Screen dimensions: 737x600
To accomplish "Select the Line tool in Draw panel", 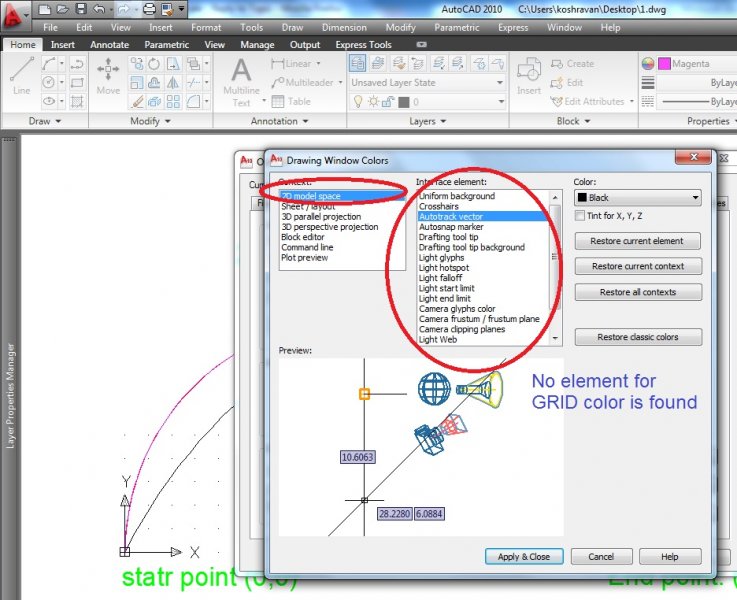I will (22, 75).
